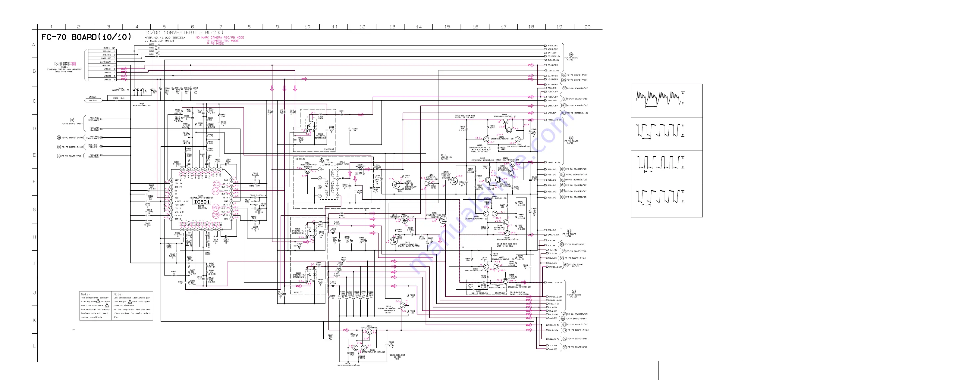Viewport: 980px width, 380px height.
Task: Click UNREG1 row in CN801 connector
Action: 102,79
